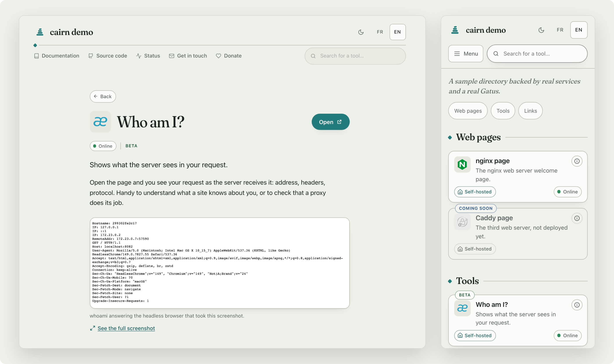Open Documentation from the navigation
The width and height of the screenshot is (614, 364).
tap(57, 56)
